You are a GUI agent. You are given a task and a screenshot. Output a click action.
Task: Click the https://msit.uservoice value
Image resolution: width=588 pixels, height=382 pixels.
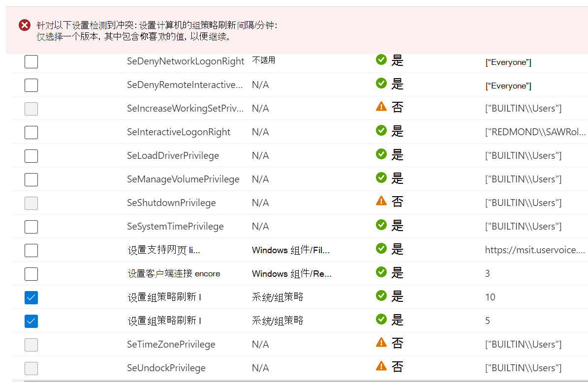tap(535, 250)
